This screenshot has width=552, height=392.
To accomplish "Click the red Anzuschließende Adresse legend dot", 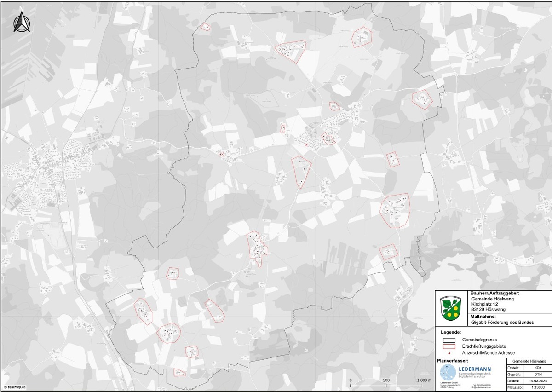I will tap(449, 353).
